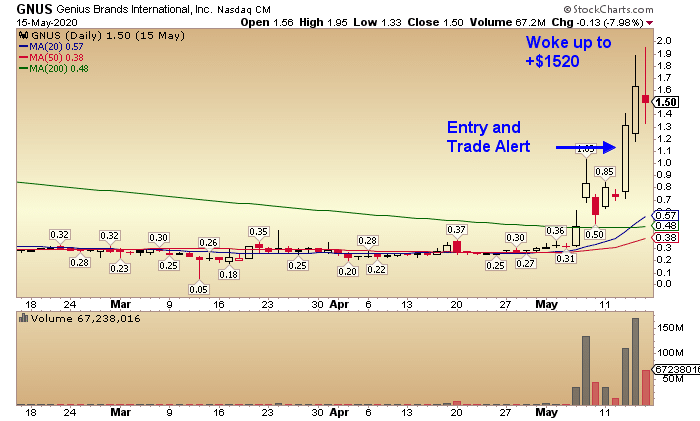Viewport: 700px width, 421px height.
Task: Click the MA(50) 0.38 legend entry
Action: pos(51,58)
